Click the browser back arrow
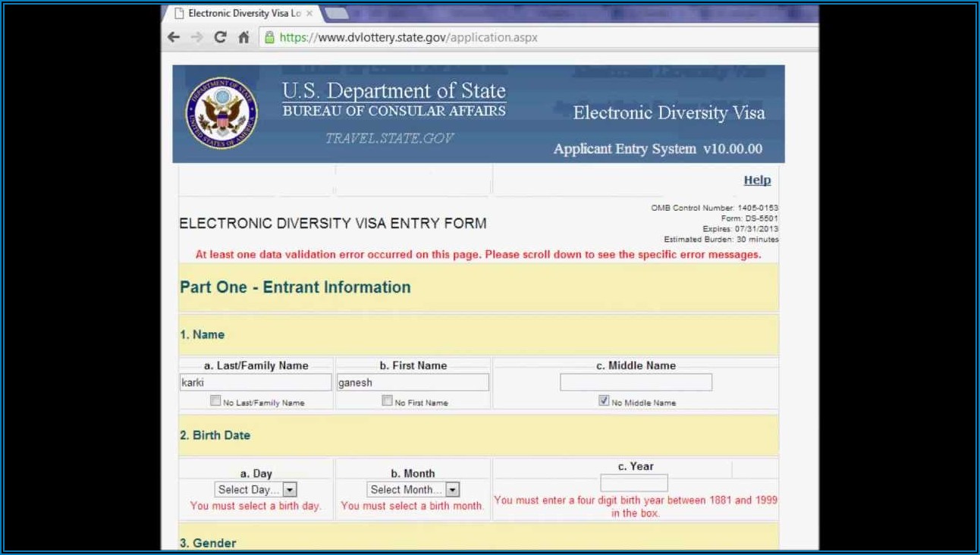The height and width of the screenshot is (555, 980). pyautogui.click(x=174, y=37)
